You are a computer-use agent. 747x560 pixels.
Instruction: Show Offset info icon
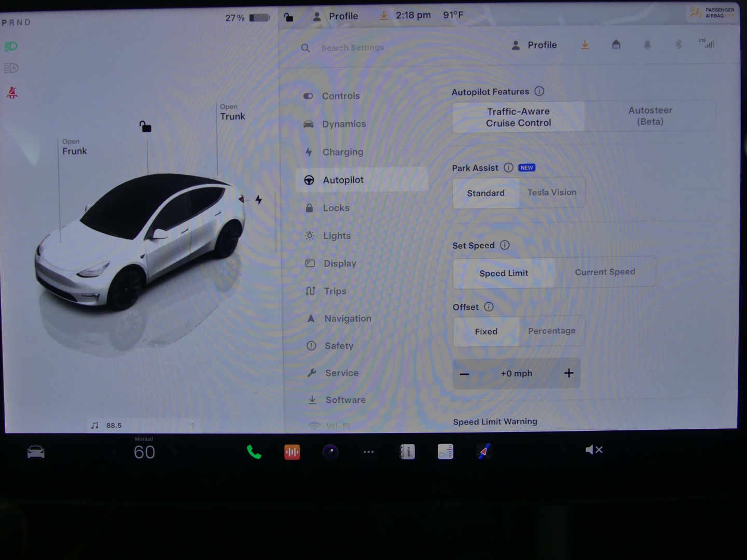tap(489, 306)
